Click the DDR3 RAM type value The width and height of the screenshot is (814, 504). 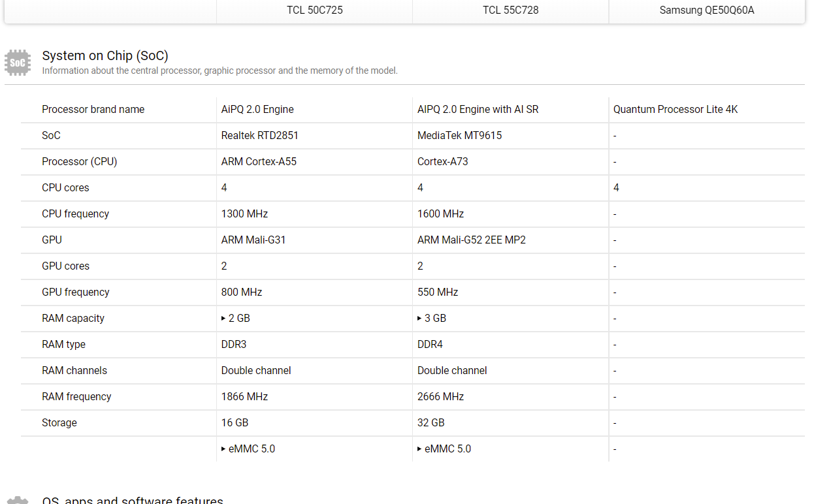(234, 345)
